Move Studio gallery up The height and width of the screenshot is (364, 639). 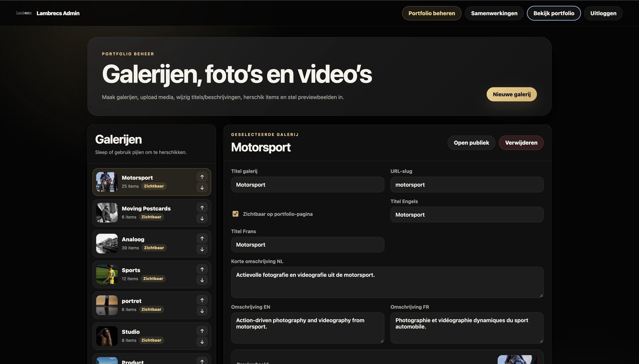pos(202,331)
